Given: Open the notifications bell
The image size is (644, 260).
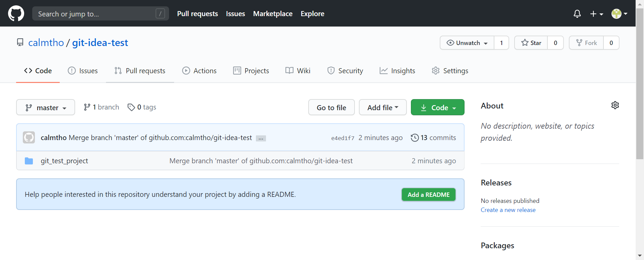Looking at the screenshot, I should 577,14.
